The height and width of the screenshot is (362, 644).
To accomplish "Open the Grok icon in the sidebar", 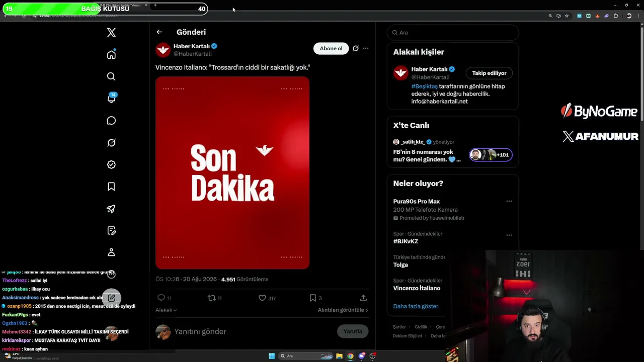I will 111,143.
